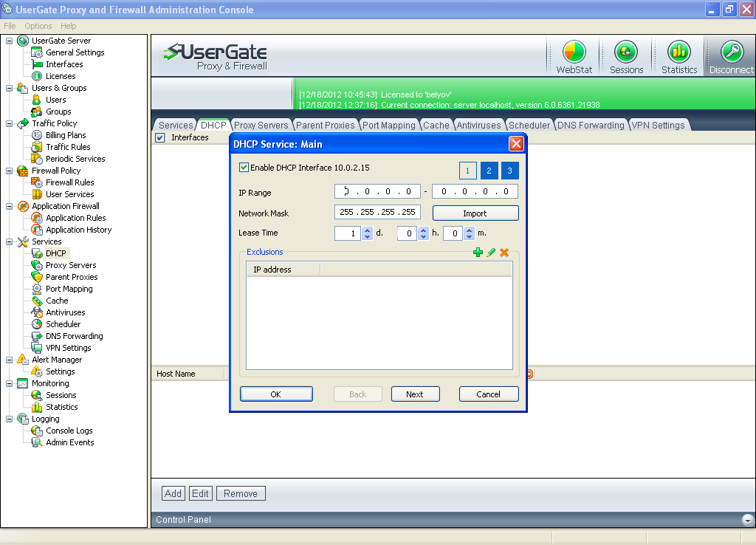Click the Remove button in the bottom bar
This screenshot has width=756, height=545.
pos(241,493)
